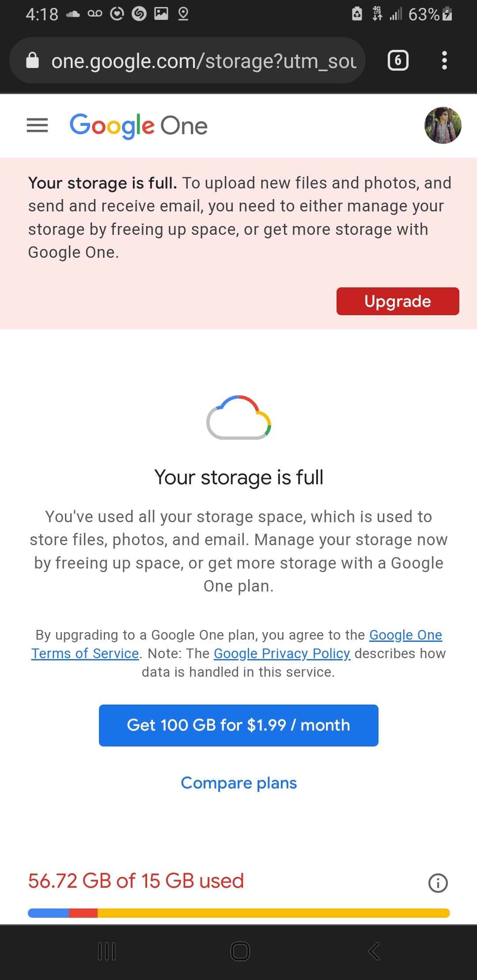Tap the back navigation arrow
The width and height of the screenshot is (477, 980).
(373, 952)
